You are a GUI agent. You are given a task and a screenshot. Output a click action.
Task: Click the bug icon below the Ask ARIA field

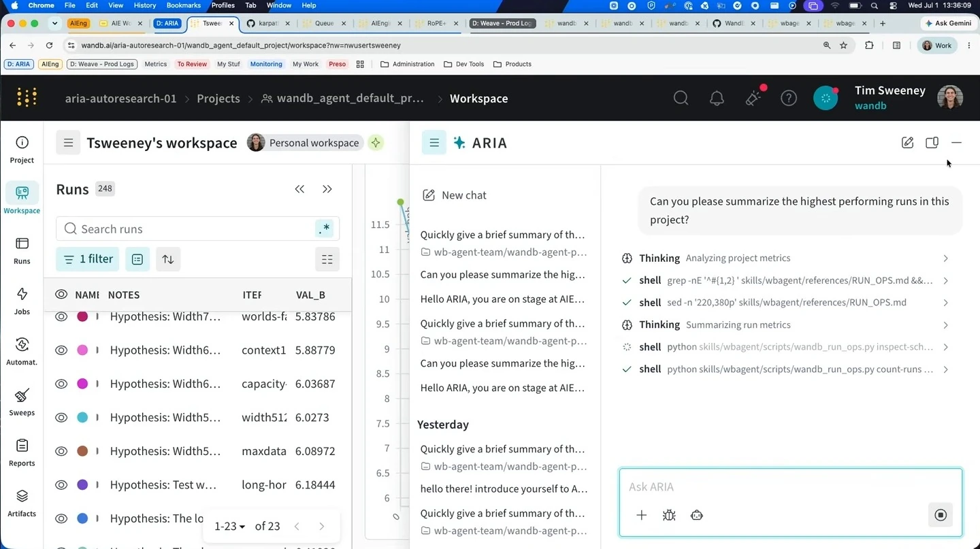pyautogui.click(x=669, y=515)
